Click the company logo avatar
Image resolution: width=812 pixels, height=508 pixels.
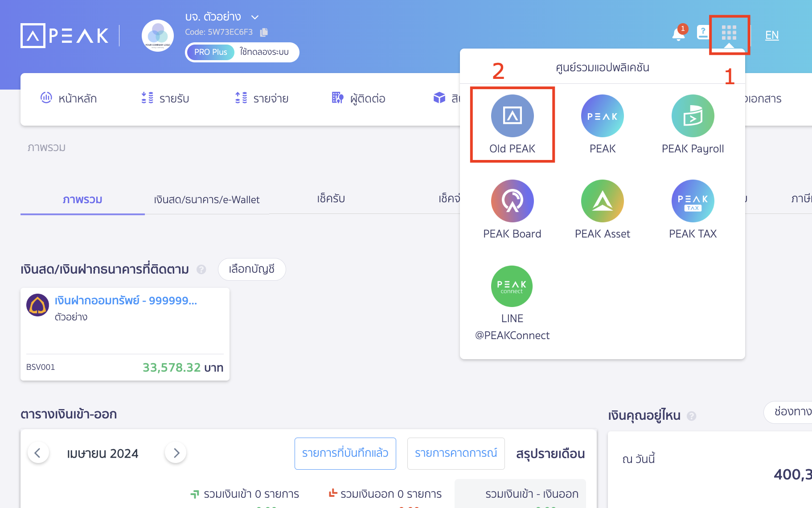pyautogui.click(x=157, y=36)
